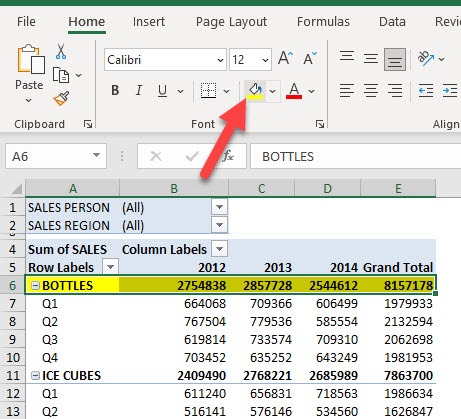This screenshot has width=461, height=419.
Task: Switch to the Insert tab
Action: [x=149, y=22]
